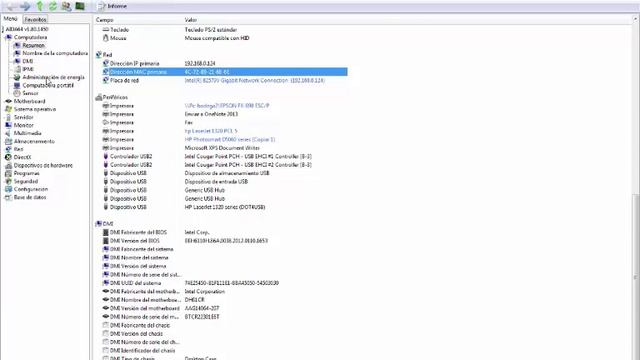
Task: Click the Periféricos section header icon
Action: point(98,97)
